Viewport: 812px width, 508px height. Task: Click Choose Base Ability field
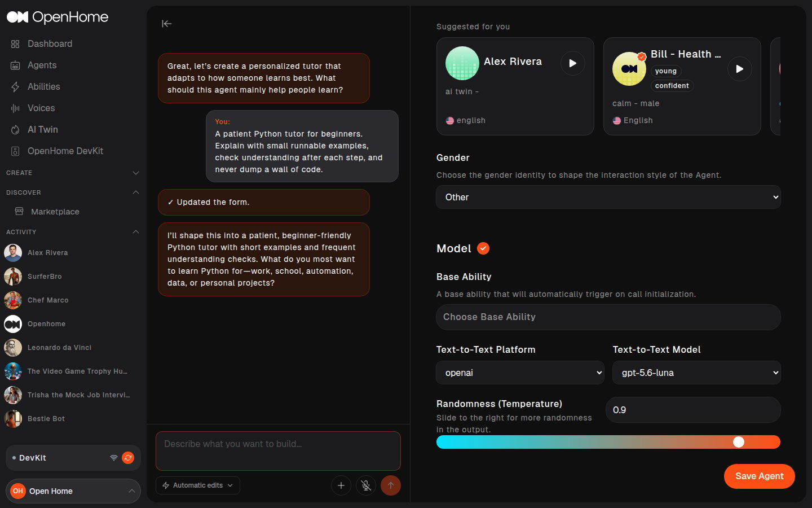608,317
